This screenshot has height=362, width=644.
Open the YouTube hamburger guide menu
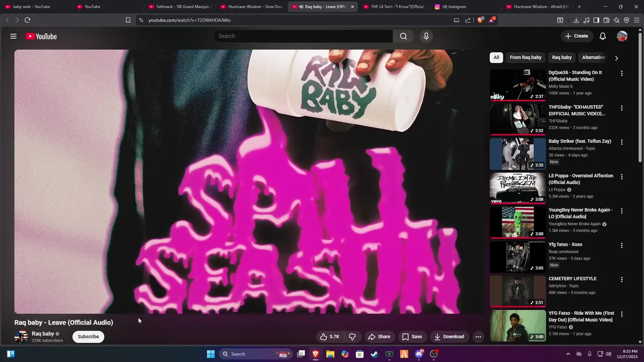coord(14,36)
